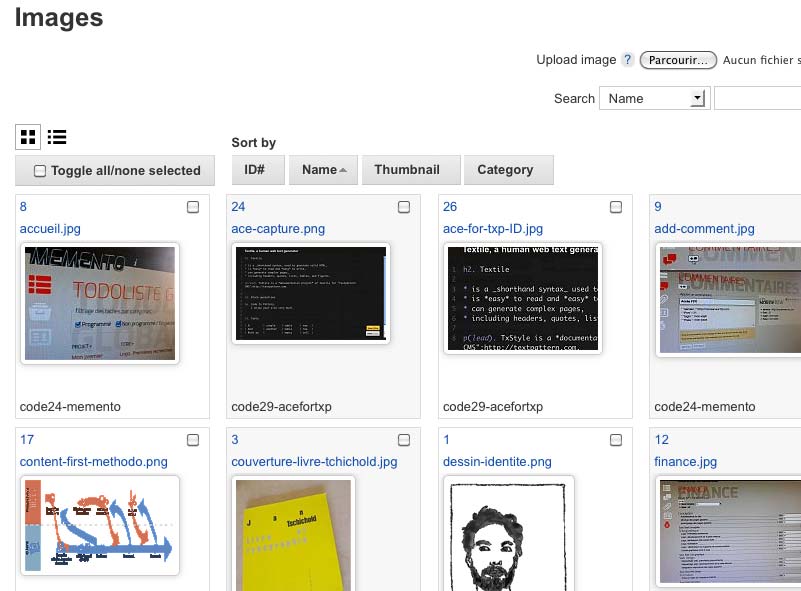Select checkbox for accueil.jpg
Image resolution: width=801 pixels, height=591 pixels.
click(193, 207)
